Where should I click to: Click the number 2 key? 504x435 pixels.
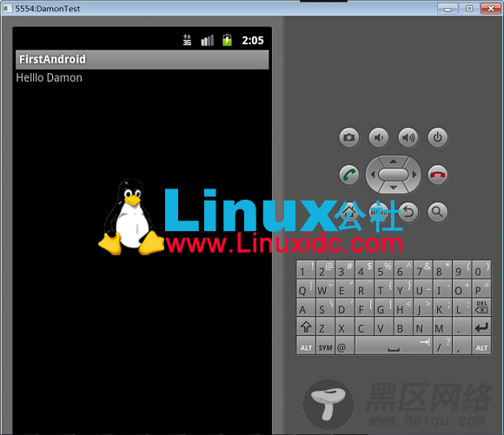(325, 269)
